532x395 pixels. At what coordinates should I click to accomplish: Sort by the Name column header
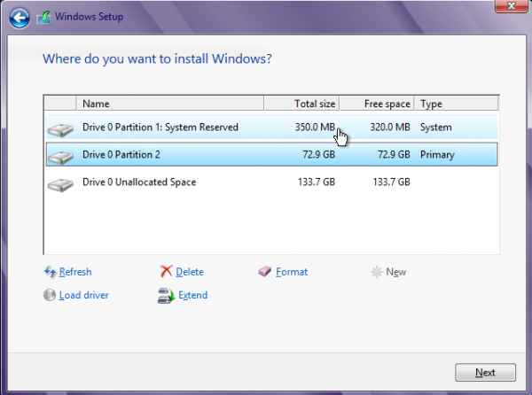tap(170, 104)
